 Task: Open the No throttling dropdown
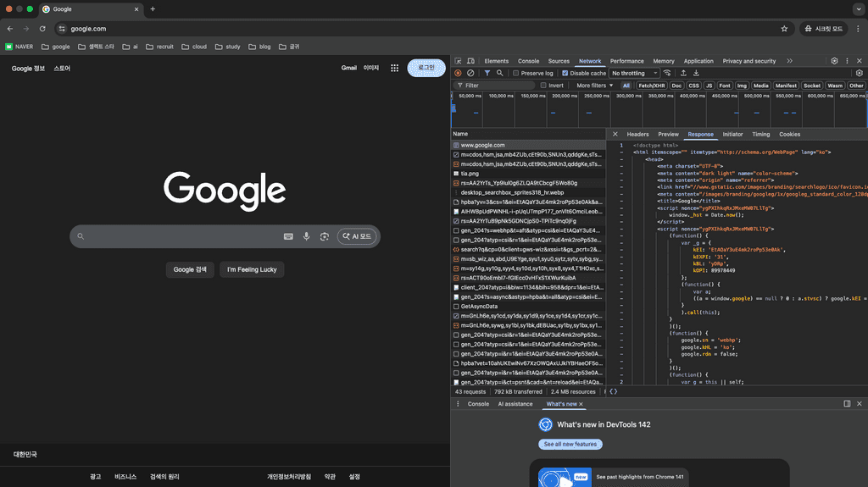point(633,74)
